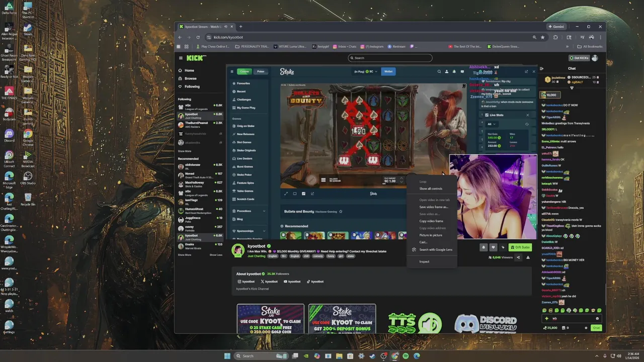This screenshot has width=644, height=362.
Task: Click Show Less under Recommended
Action: point(216,255)
